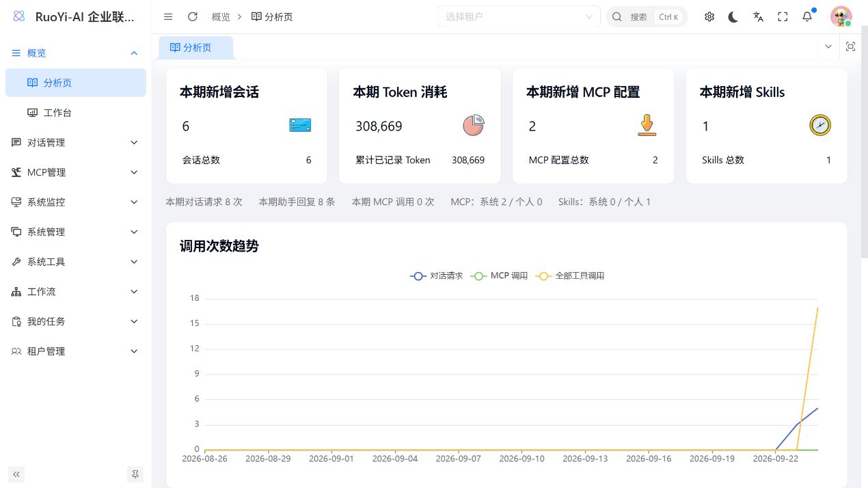This screenshot has width=868, height=488.
Task: Click the MCP管理 icon
Action: point(16,172)
